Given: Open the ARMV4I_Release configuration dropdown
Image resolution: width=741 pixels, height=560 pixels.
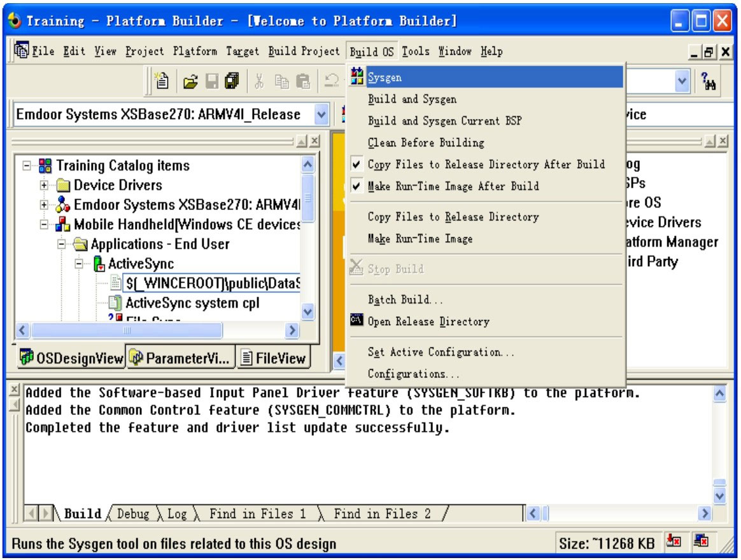Looking at the screenshot, I should pos(321,115).
